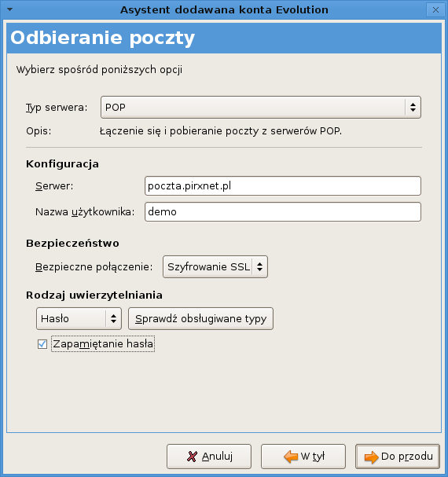Click the Bezpieczne połączenie label
The height and width of the screenshot is (477, 448).
(94, 267)
